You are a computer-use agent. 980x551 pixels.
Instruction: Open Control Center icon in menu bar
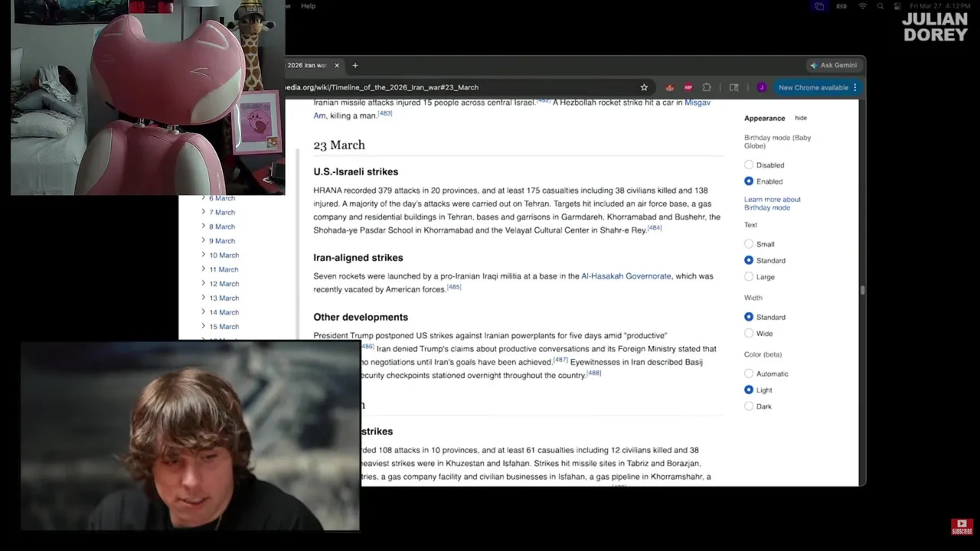(896, 6)
